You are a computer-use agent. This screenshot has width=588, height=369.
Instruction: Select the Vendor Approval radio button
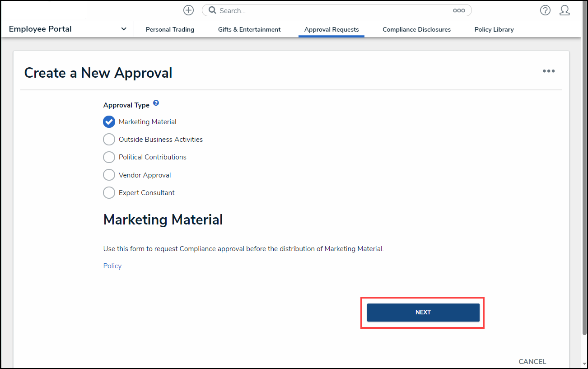(x=109, y=175)
